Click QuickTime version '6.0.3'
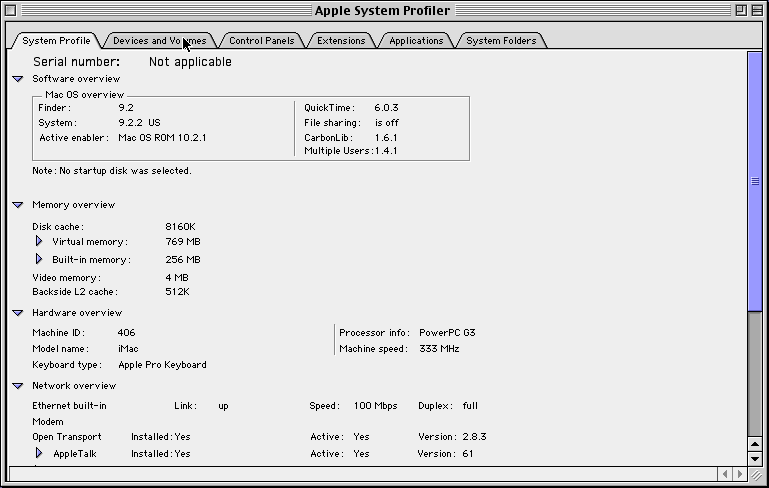The image size is (769, 488). pyautogui.click(x=386, y=108)
